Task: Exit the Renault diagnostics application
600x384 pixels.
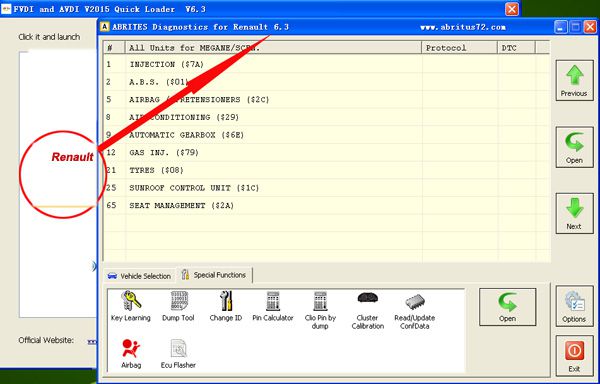Action: pos(574,356)
